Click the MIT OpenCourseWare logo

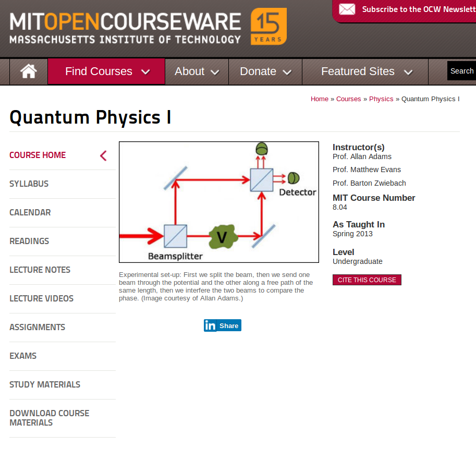point(125,28)
